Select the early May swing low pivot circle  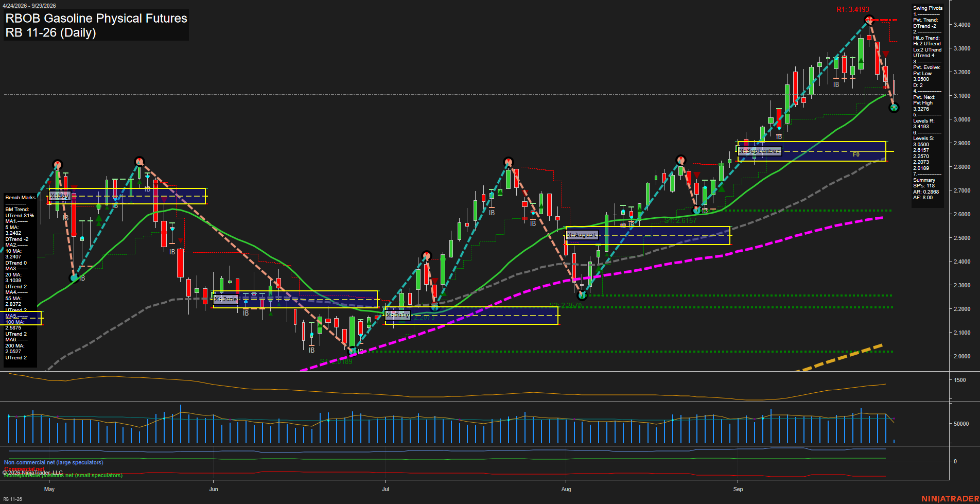point(74,278)
